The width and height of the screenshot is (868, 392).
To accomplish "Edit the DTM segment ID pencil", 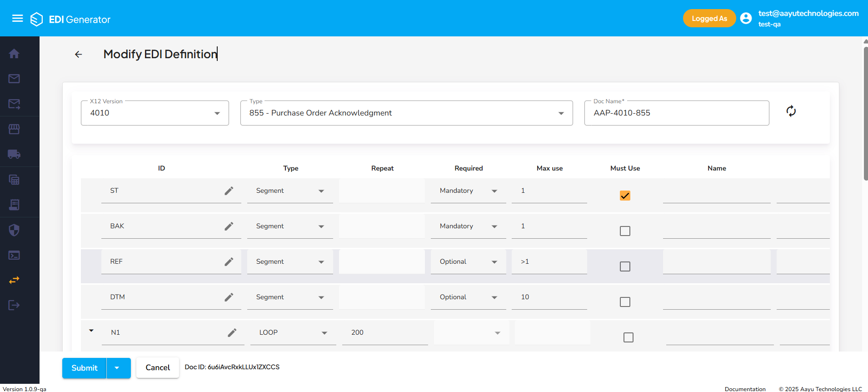I will click(229, 297).
